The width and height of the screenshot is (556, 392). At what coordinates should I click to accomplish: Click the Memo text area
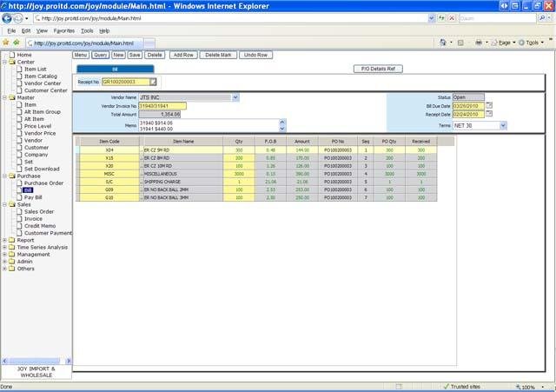point(209,125)
